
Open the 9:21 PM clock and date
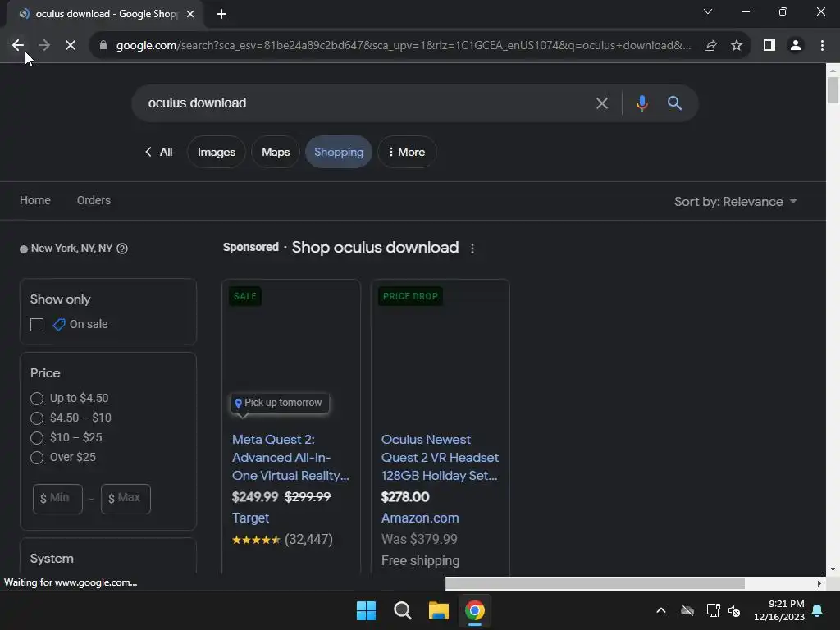click(x=779, y=610)
